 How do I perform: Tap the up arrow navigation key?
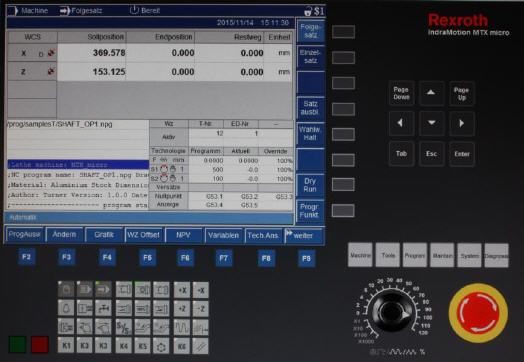431,93
